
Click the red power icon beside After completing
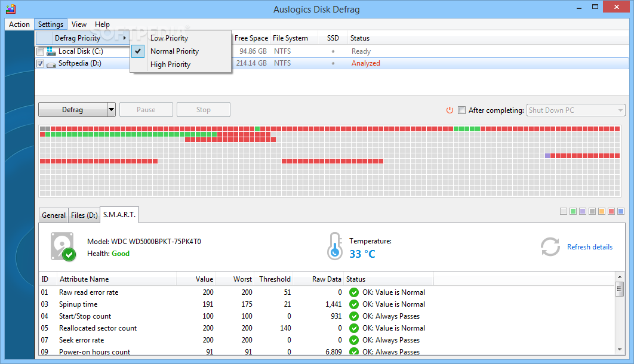coord(450,110)
